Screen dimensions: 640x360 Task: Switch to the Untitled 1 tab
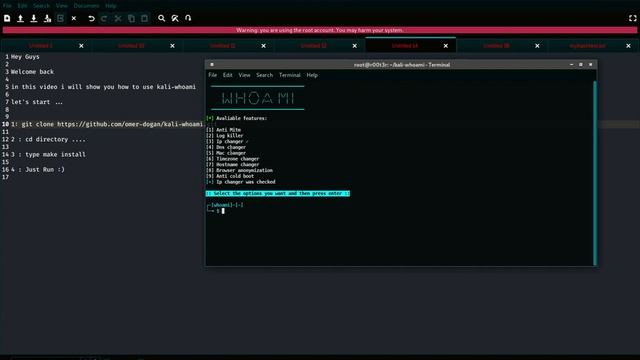coord(40,46)
